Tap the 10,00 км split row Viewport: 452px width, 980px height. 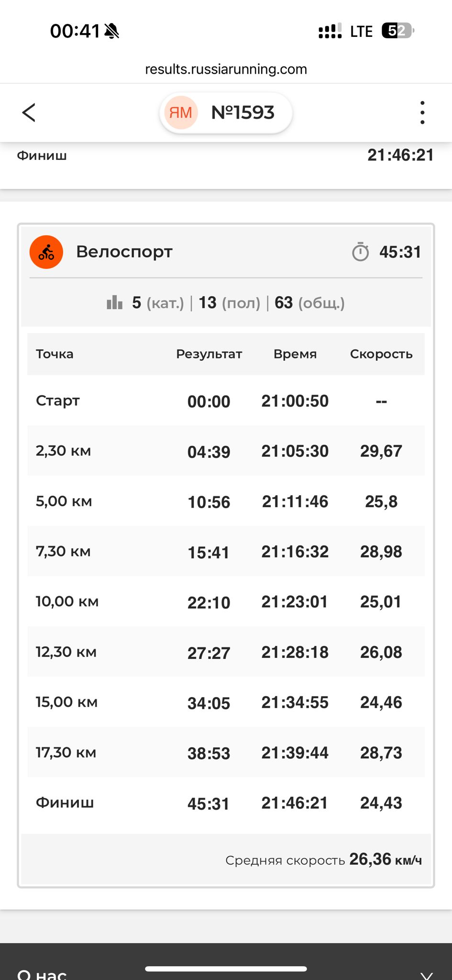click(x=226, y=601)
